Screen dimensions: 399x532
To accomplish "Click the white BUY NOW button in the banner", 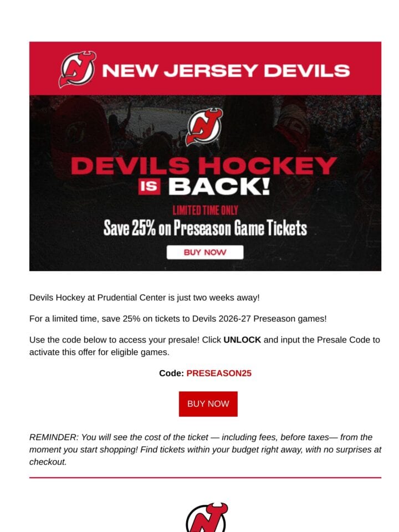I will tap(205, 253).
